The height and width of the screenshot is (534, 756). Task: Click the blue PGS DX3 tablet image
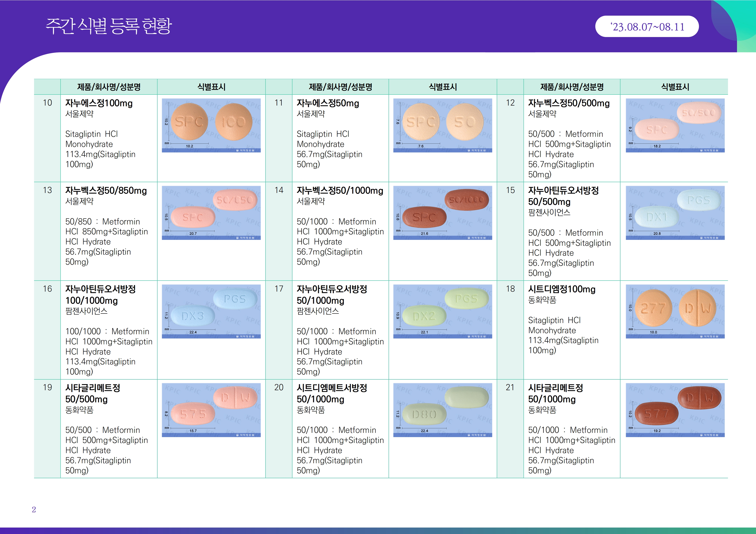click(211, 311)
